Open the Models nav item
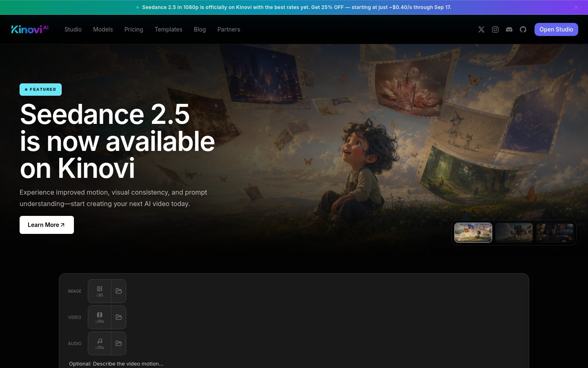588x368 pixels. (103, 29)
